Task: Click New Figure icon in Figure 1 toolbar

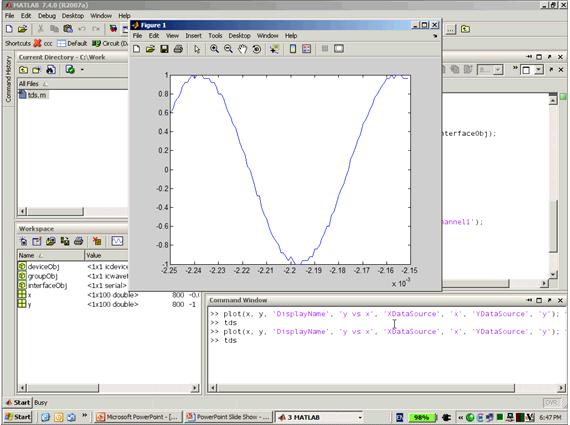Action: [x=137, y=49]
